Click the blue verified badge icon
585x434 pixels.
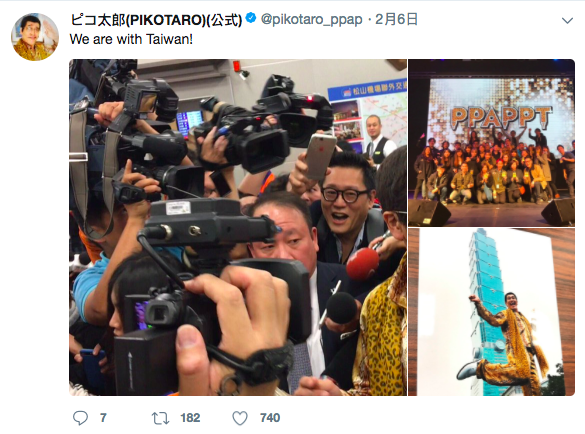coord(251,18)
